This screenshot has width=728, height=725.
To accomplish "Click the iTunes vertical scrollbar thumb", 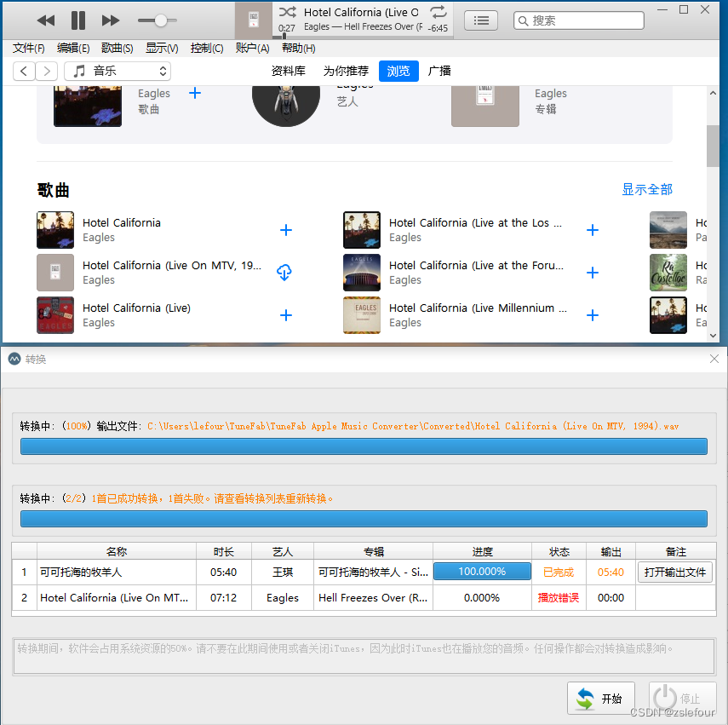I will click(x=713, y=146).
